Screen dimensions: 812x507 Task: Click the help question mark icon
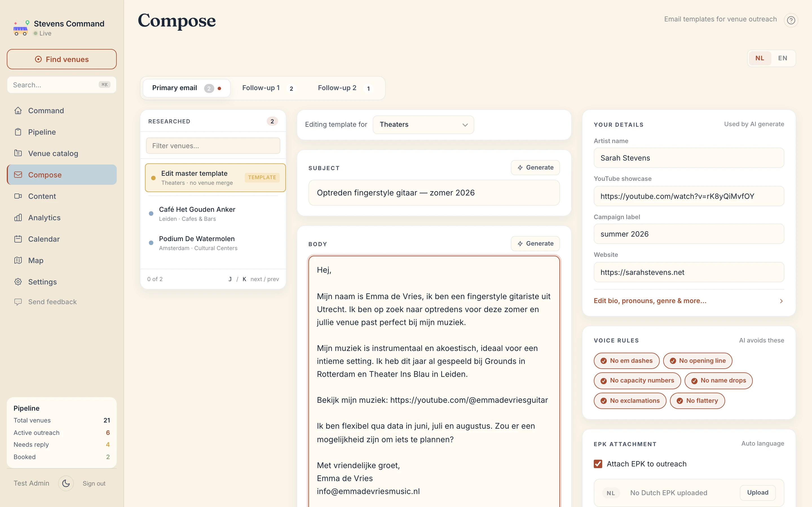791,21
